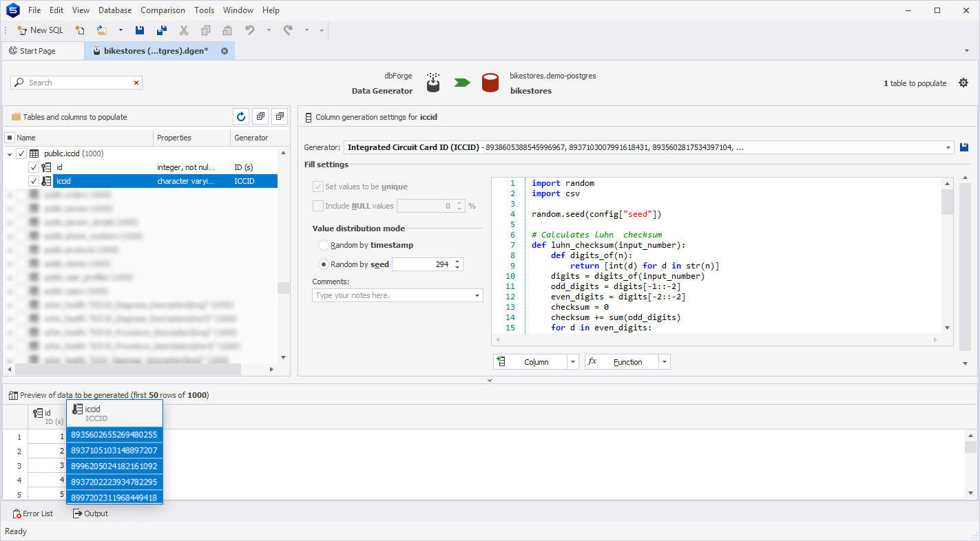
Task: Open the Help menu
Action: (x=271, y=10)
